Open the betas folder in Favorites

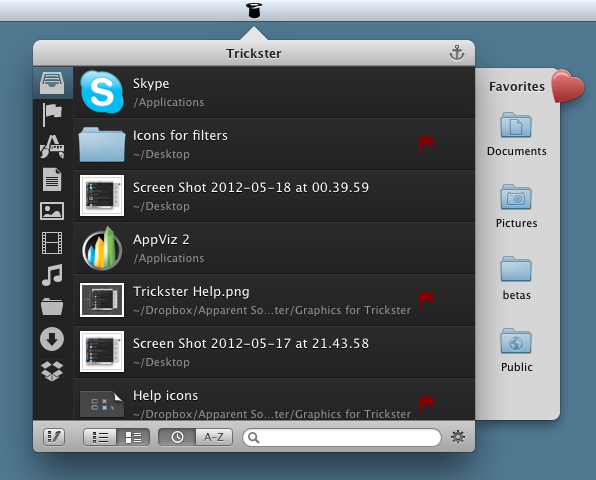click(x=516, y=278)
